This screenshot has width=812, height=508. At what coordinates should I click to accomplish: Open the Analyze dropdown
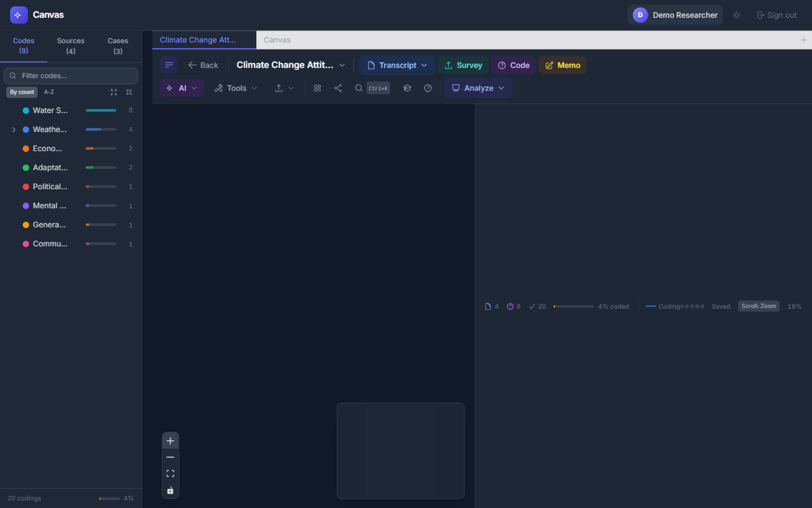(478, 88)
